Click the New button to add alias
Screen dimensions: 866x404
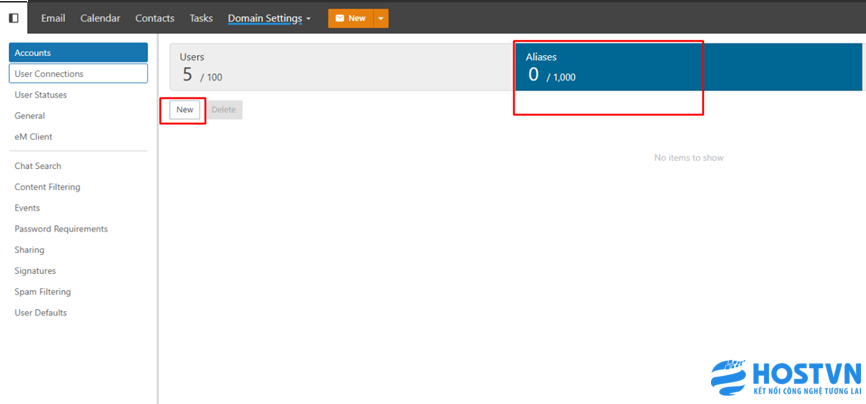(185, 110)
